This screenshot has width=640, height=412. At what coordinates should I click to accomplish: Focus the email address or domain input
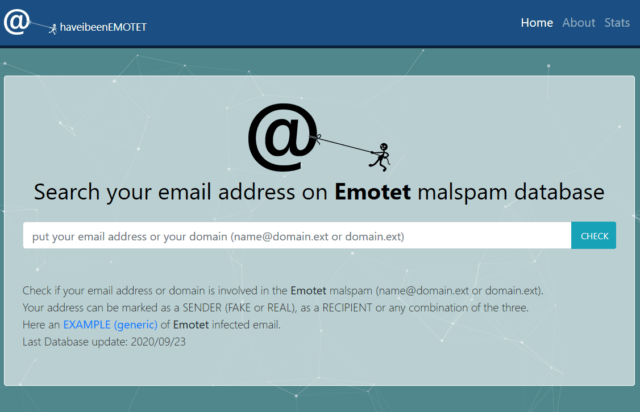pos(296,236)
